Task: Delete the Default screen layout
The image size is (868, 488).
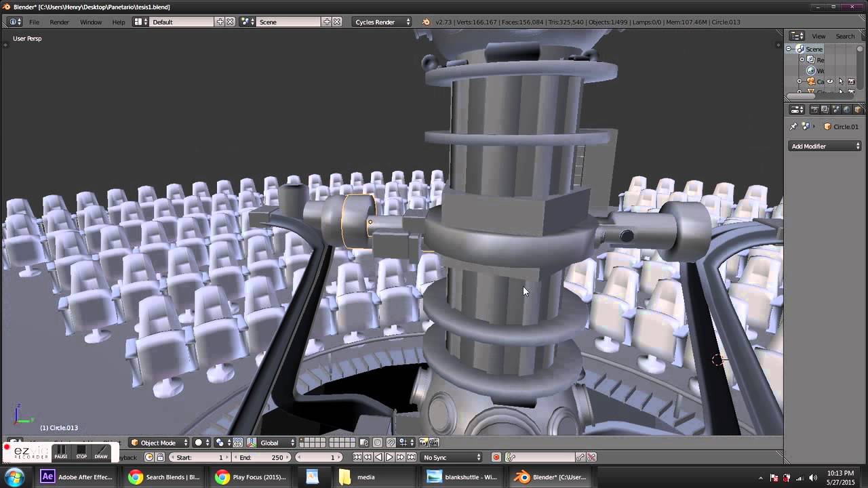Action: coord(231,22)
